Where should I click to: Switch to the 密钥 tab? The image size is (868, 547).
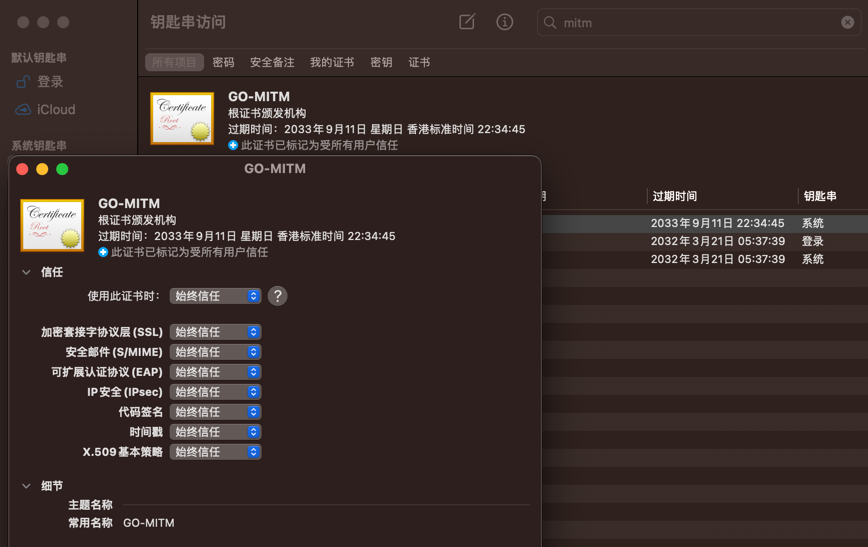[x=381, y=62]
